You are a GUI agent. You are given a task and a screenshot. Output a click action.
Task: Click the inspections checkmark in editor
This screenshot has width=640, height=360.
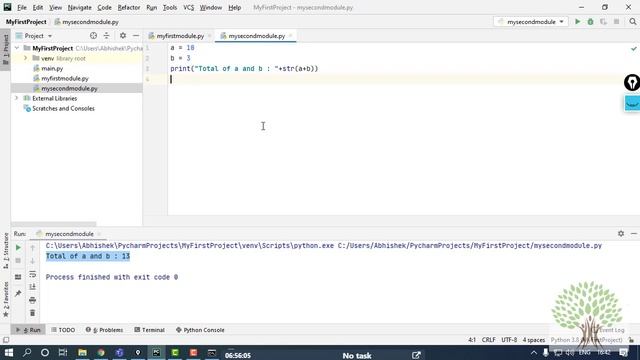(x=633, y=49)
